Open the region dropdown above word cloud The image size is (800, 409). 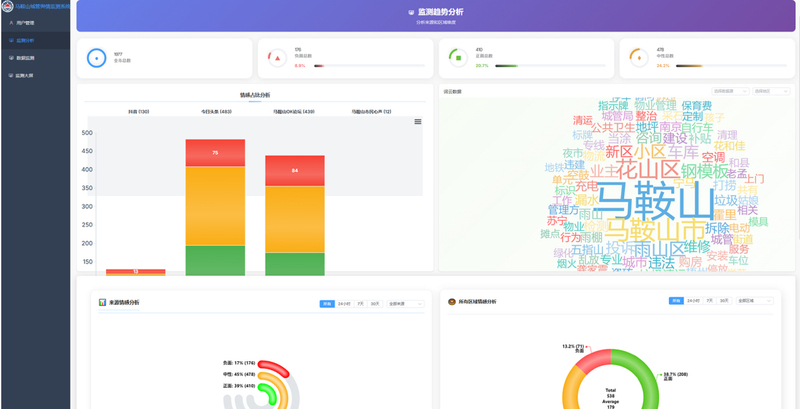tap(771, 91)
